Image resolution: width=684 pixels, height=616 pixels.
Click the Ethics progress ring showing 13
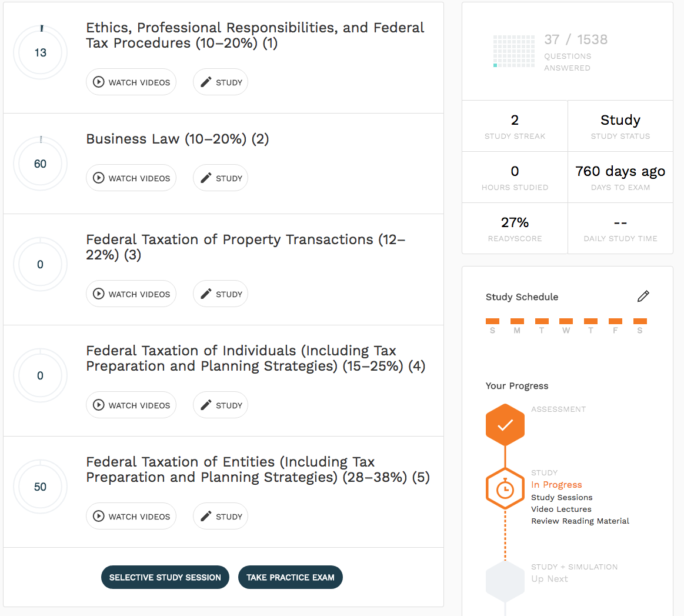click(x=40, y=53)
